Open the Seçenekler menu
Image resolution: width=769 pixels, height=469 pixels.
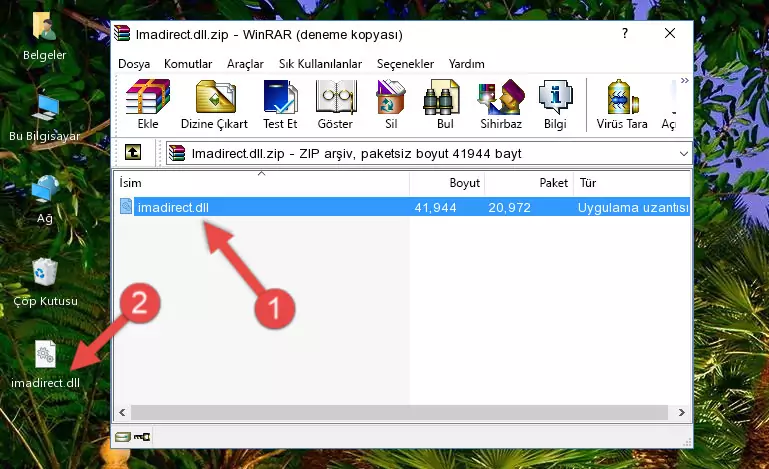point(406,64)
